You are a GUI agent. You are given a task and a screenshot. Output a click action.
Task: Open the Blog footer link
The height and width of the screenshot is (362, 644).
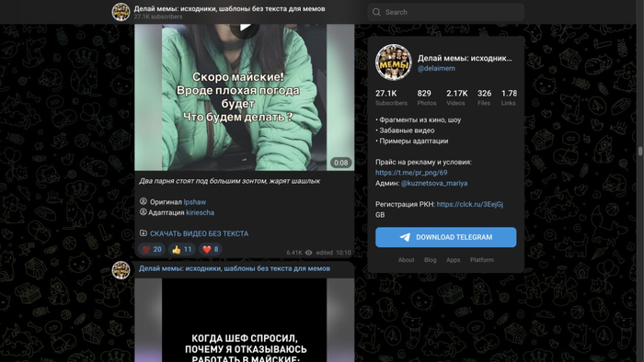click(430, 260)
